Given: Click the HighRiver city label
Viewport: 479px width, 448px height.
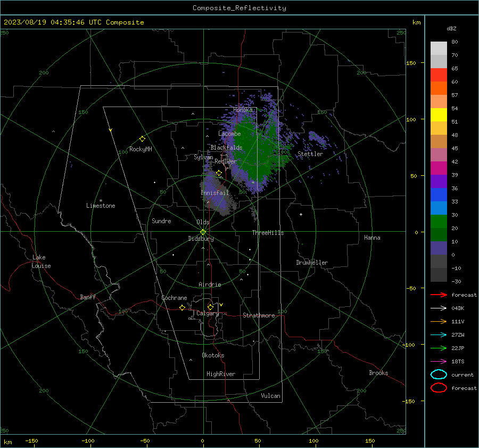Looking at the screenshot, I should 220,374.
